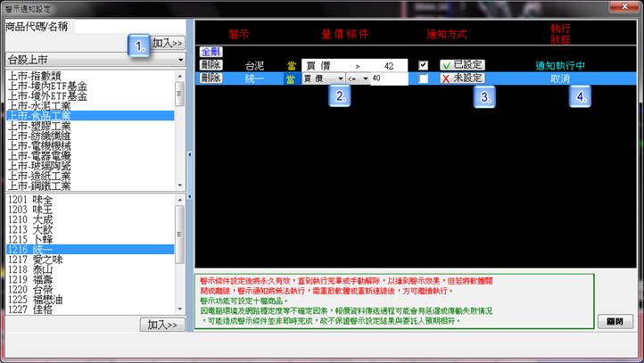644x363 pixels.
Task: Close the dialog with 關閉 button
Action: [x=615, y=321]
